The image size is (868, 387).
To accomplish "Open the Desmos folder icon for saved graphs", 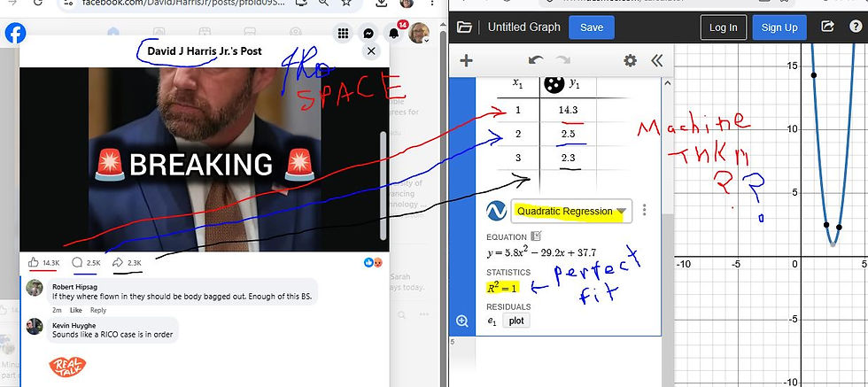I will (x=464, y=27).
